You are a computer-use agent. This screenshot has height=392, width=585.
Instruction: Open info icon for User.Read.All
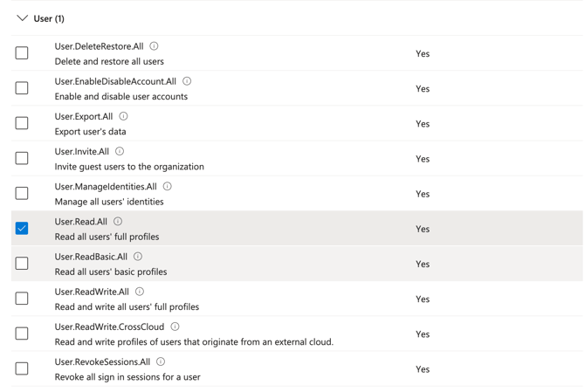point(118,222)
